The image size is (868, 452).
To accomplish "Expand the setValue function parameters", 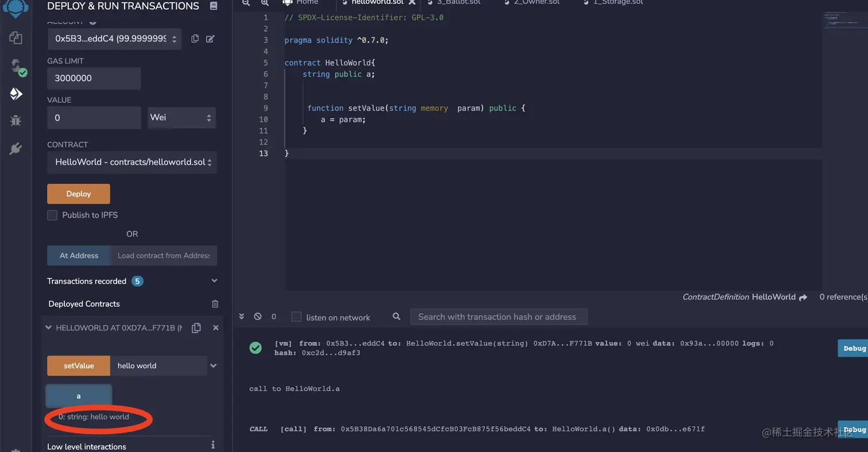I will [214, 365].
